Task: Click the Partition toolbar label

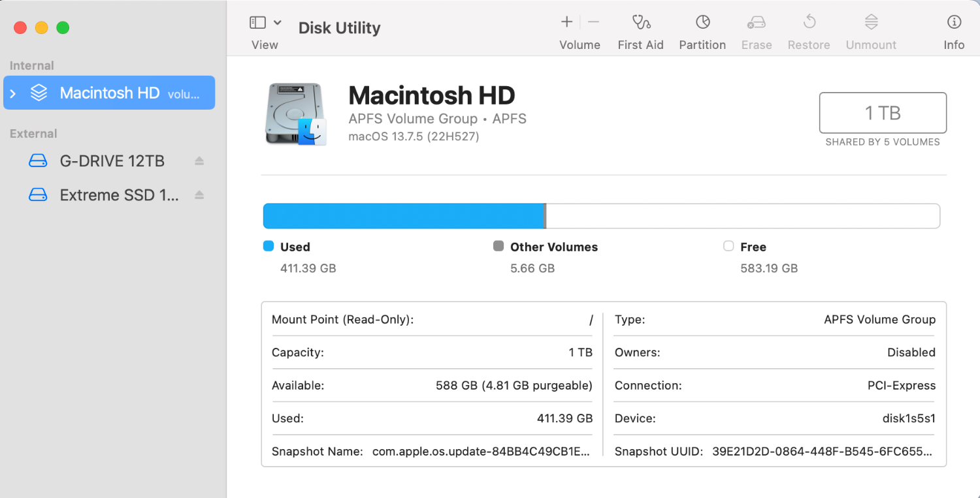Action: tap(702, 45)
